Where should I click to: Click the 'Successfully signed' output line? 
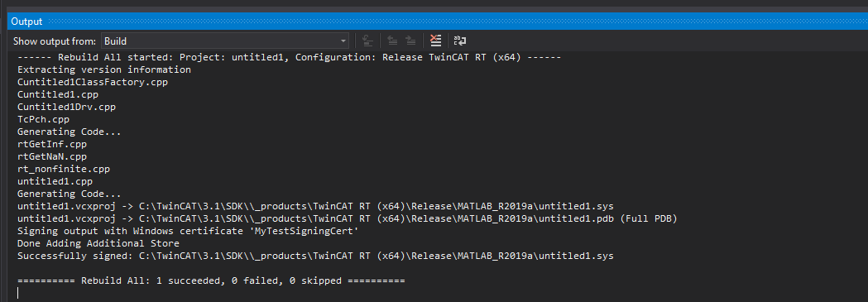tap(315, 256)
